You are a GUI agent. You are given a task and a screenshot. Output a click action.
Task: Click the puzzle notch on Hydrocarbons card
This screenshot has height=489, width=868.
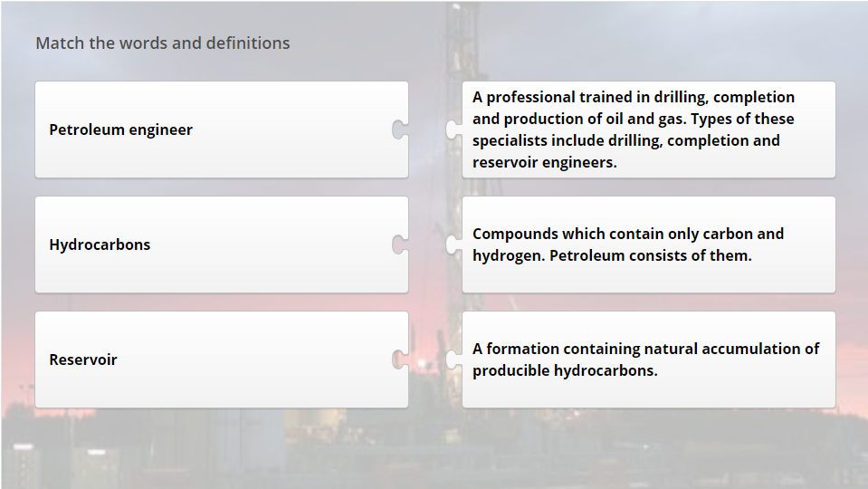click(400, 244)
